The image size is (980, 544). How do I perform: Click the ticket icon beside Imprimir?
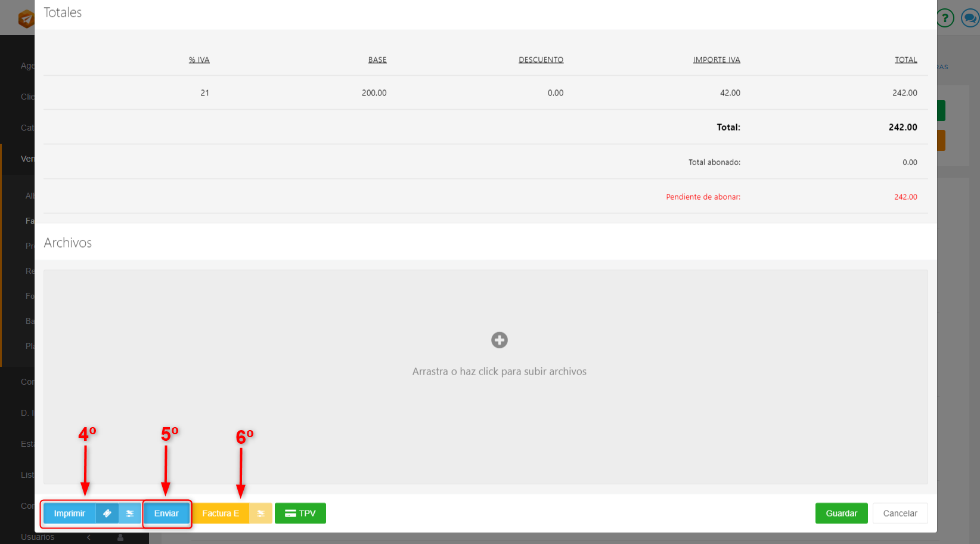coord(107,513)
